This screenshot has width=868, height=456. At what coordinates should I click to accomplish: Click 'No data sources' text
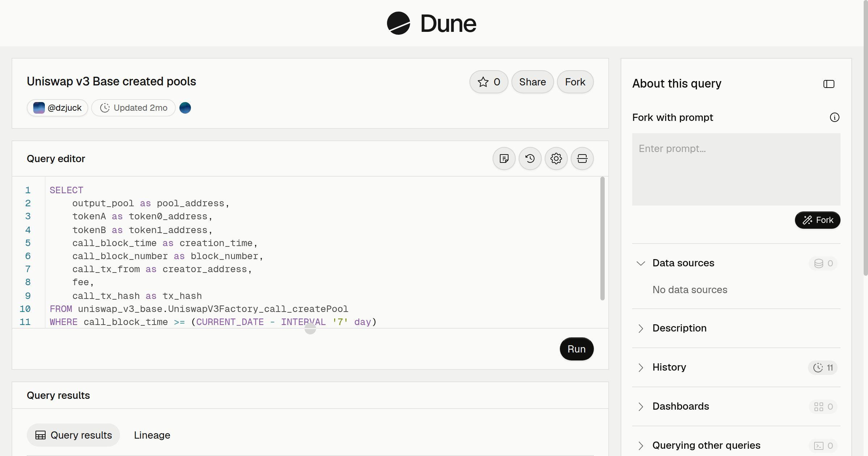pos(690,290)
